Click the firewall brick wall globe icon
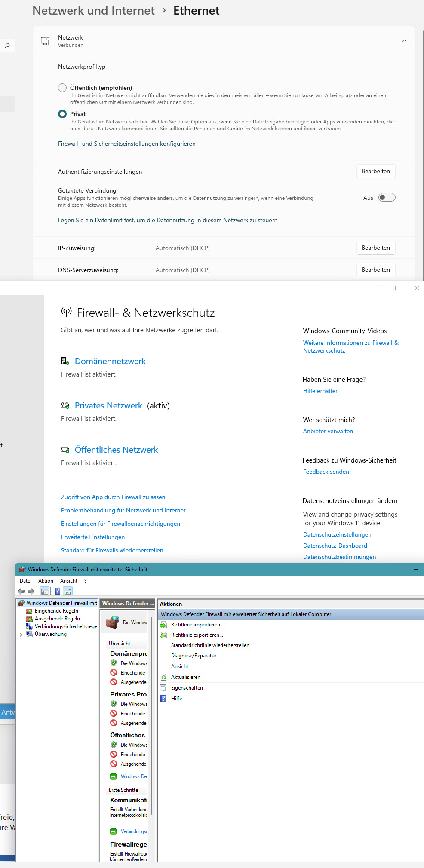Image resolution: width=424 pixels, height=868 pixels. pyautogui.click(x=113, y=622)
